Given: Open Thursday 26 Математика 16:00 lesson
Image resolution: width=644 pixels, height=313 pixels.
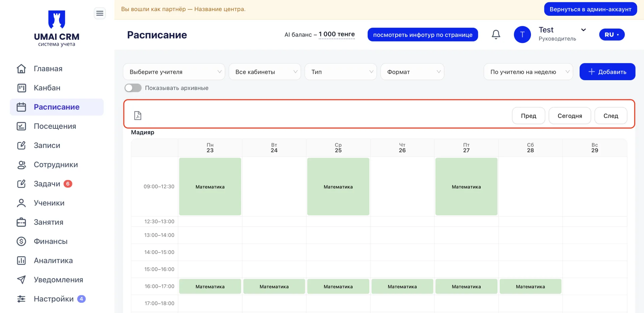Looking at the screenshot, I should 402,286.
